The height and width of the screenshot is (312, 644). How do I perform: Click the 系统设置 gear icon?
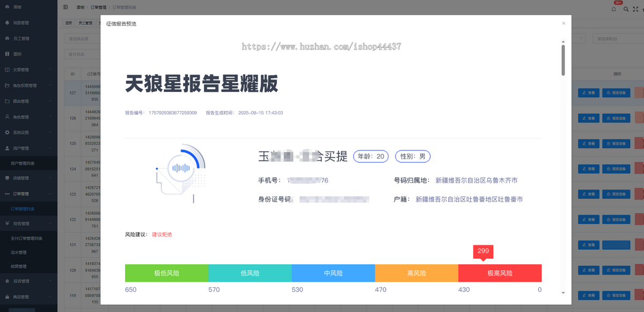coord(7,132)
